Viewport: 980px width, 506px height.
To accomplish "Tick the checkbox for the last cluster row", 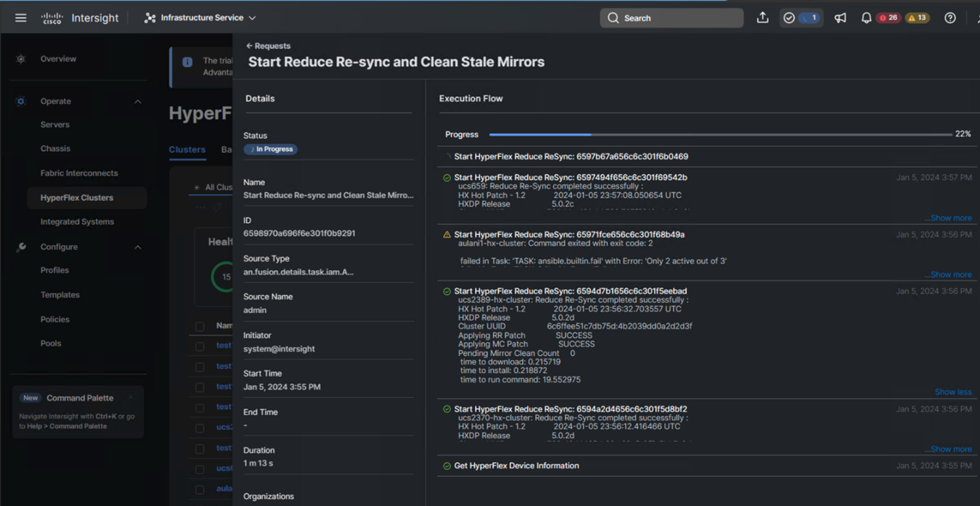I will click(x=200, y=490).
